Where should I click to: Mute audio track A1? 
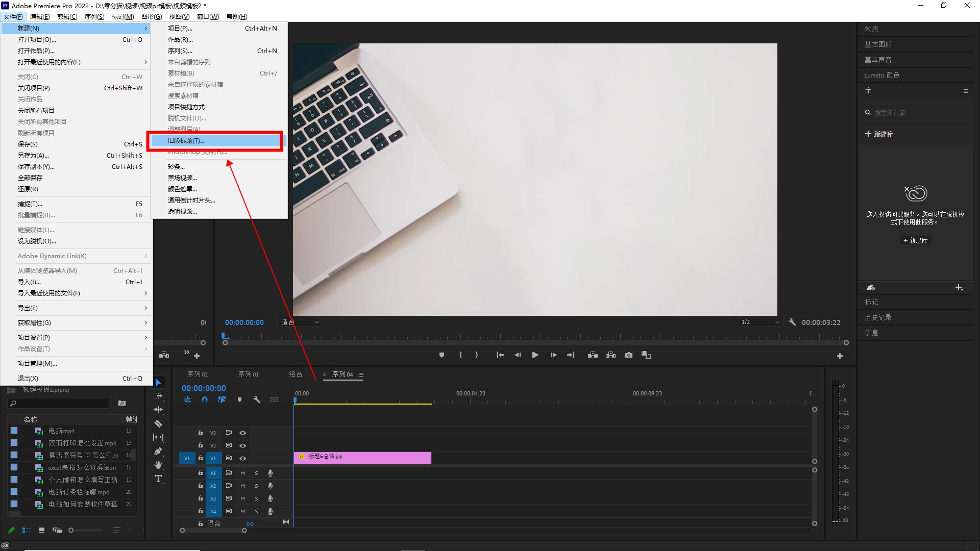(243, 473)
